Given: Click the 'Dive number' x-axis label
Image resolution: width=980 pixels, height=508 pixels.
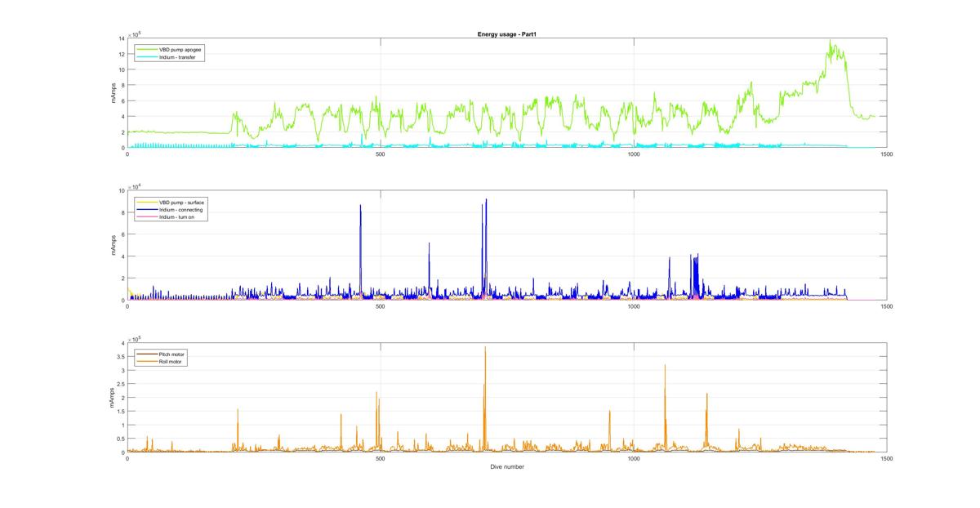Looking at the screenshot, I should tap(507, 467).
